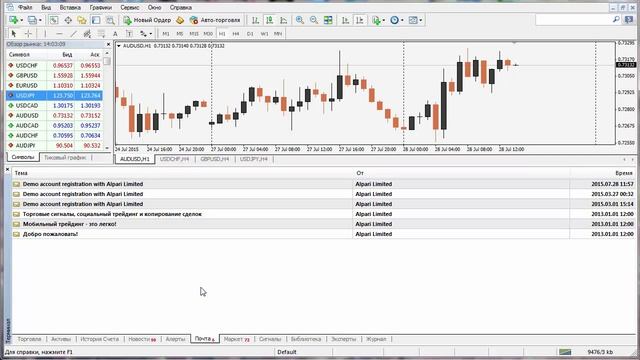
Task: Open the Сервис menu
Action: click(x=130, y=7)
